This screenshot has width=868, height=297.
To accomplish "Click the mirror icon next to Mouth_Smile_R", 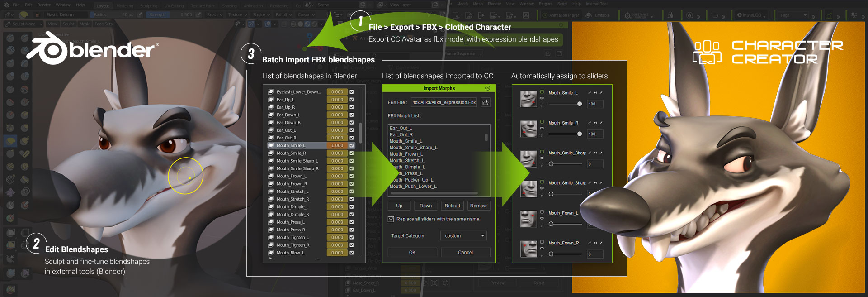I will tap(595, 123).
